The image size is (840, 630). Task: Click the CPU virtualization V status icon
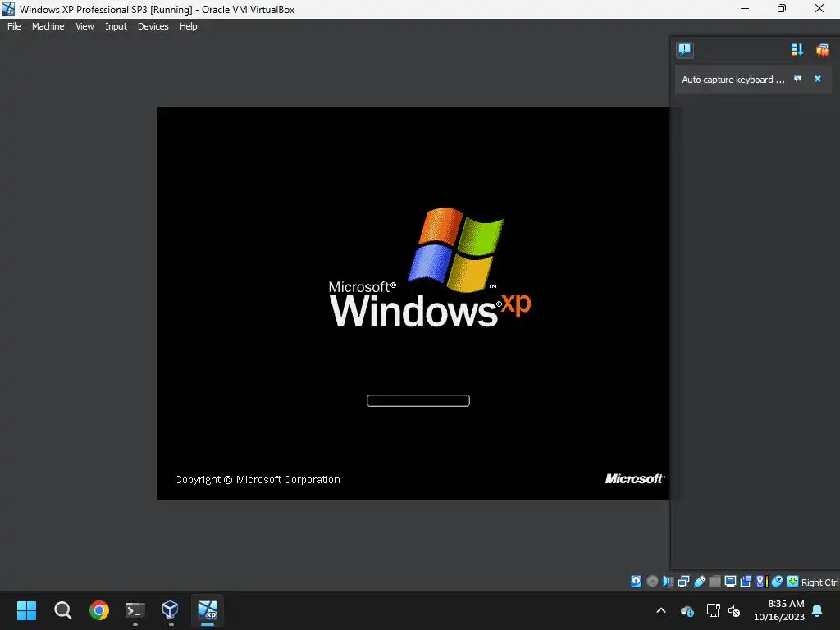coord(760,582)
